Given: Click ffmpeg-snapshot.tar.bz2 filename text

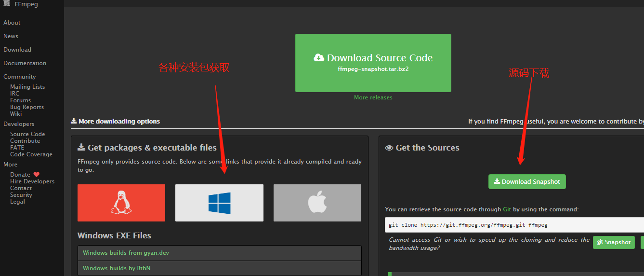Looking at the screenshot, I should (373, 69).
